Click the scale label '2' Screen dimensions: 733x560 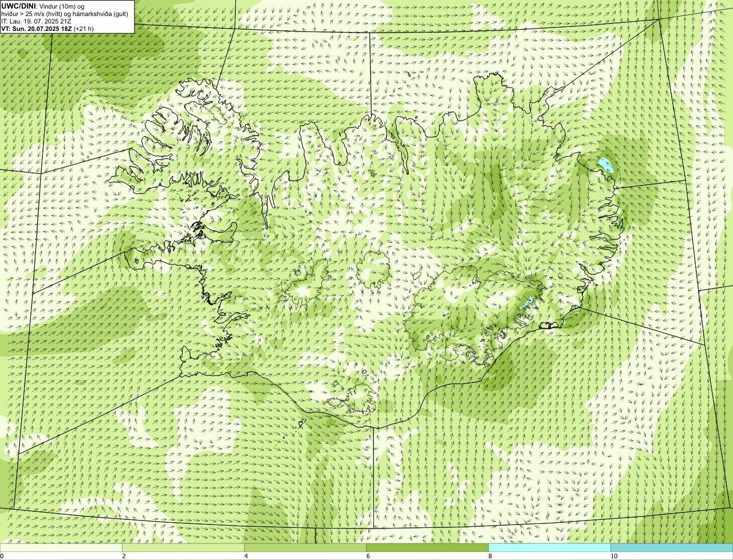pyautogui.click(x=124, y=556)
